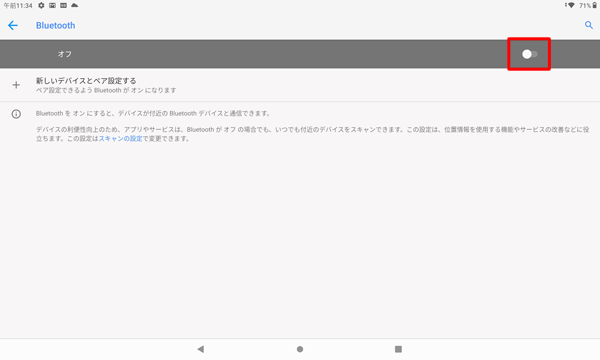
Task: Open recent apps with square button
Action: click(x=398, y=349)
